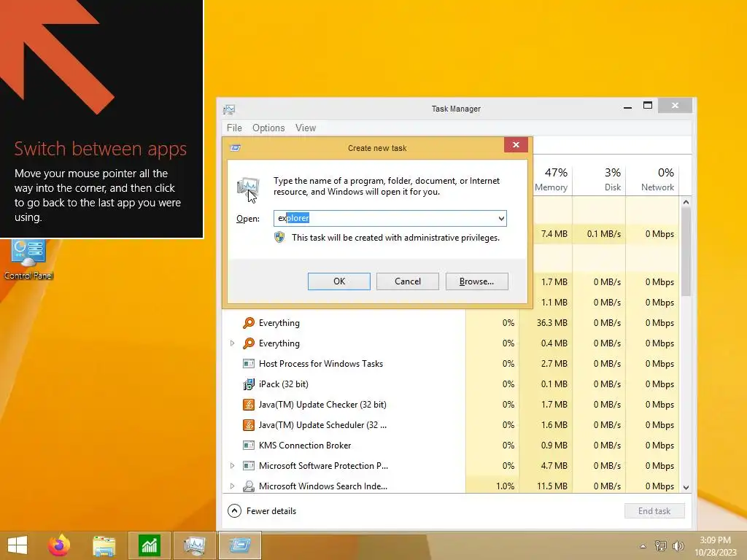Image resolution: width=747 pixels, height=560 pixels.
Task: Select the first Everything process icon
Action: coord(248,323)
